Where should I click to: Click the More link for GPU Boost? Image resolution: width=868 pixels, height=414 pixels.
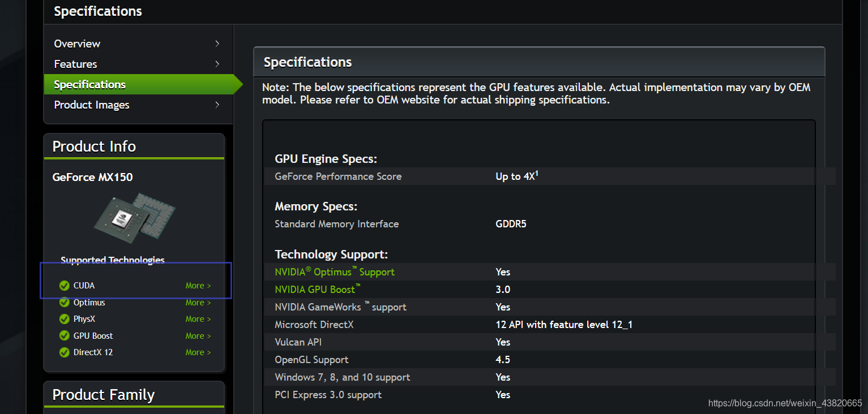coord(198,336)
